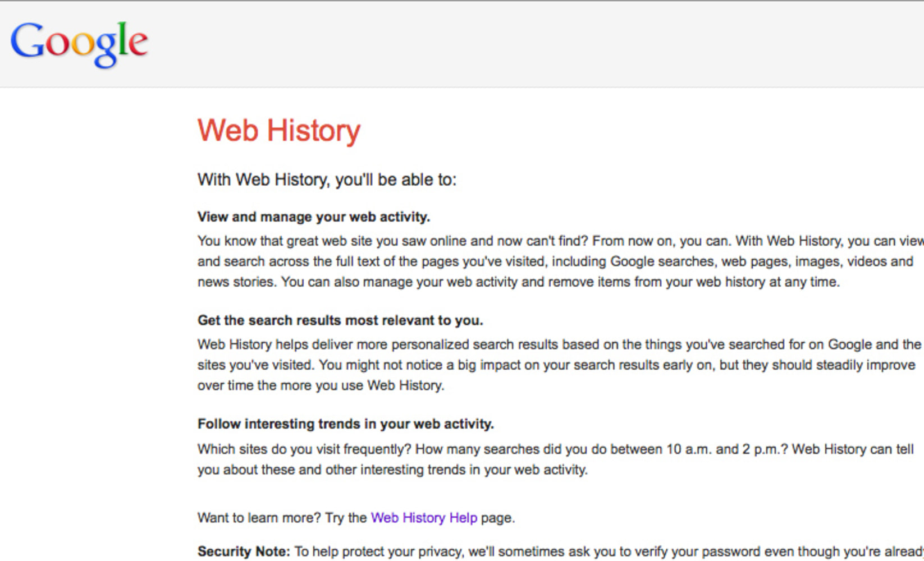Click the line starting "and search across the full text"
Screen dimensions: 924x561
pyautogui.click(x=555, y=261)
